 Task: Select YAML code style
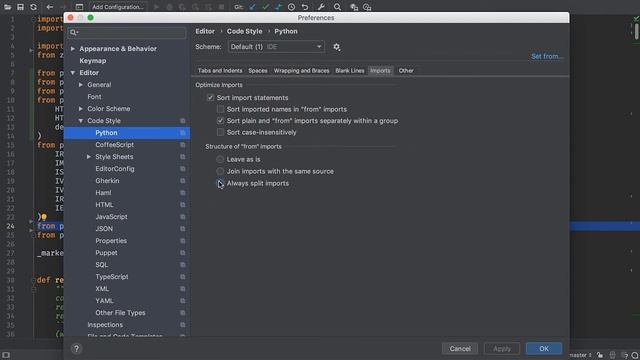104,301
